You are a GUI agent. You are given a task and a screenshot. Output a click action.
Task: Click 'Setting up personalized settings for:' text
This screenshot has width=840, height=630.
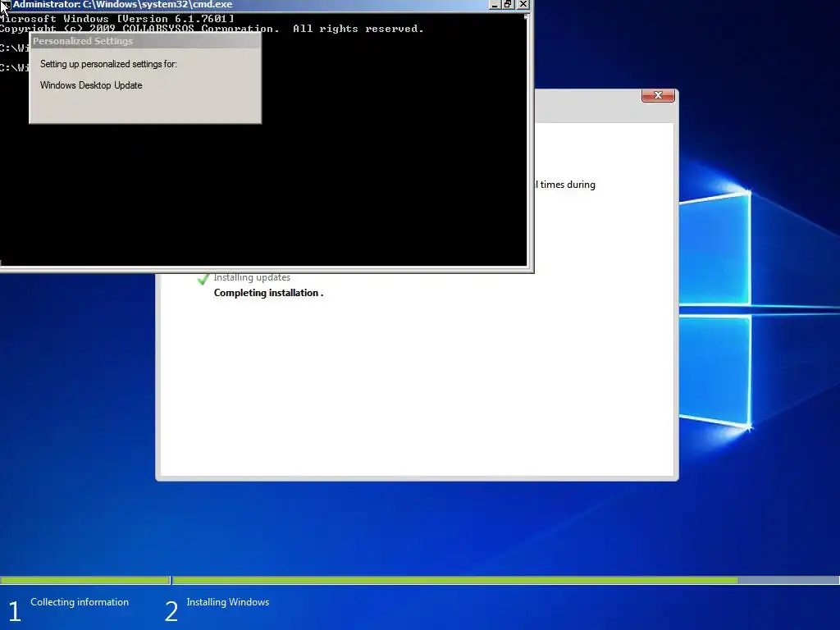pos(108,64)
